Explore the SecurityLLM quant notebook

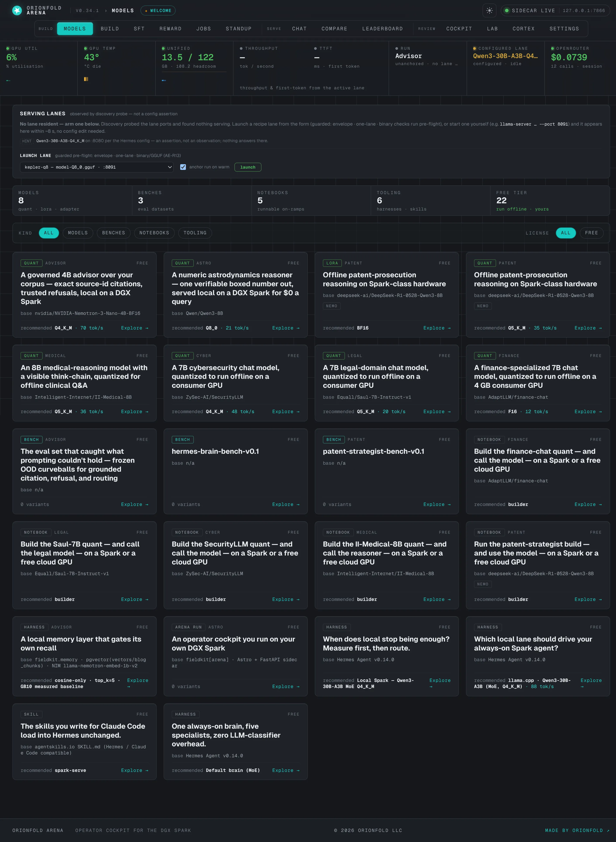click(x=286, y=599)
